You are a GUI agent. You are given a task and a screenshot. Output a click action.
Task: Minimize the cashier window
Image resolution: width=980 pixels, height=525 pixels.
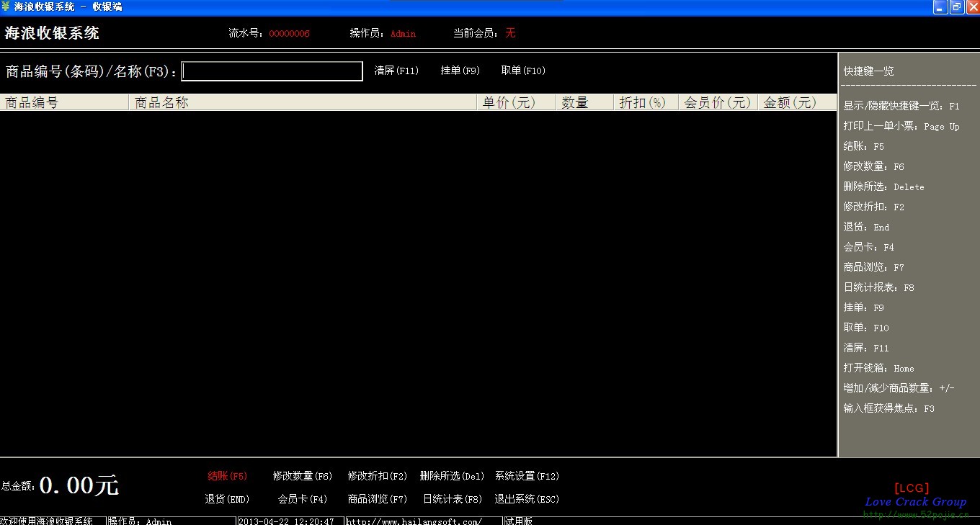point(940,7)
